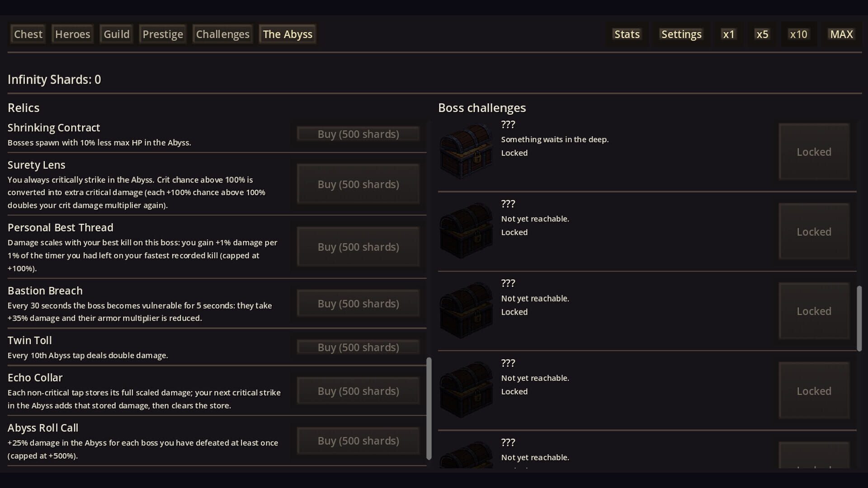The height and width of the screenshot is (488, 868).
Task: Switch to the Heroes tab
Action: point(72,34)
